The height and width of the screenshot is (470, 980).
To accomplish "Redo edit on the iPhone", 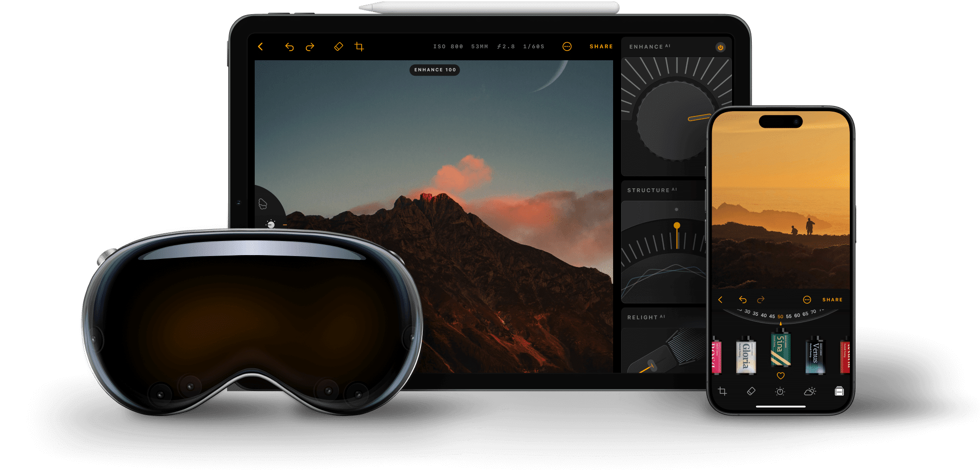I will [x=761, y=300].
